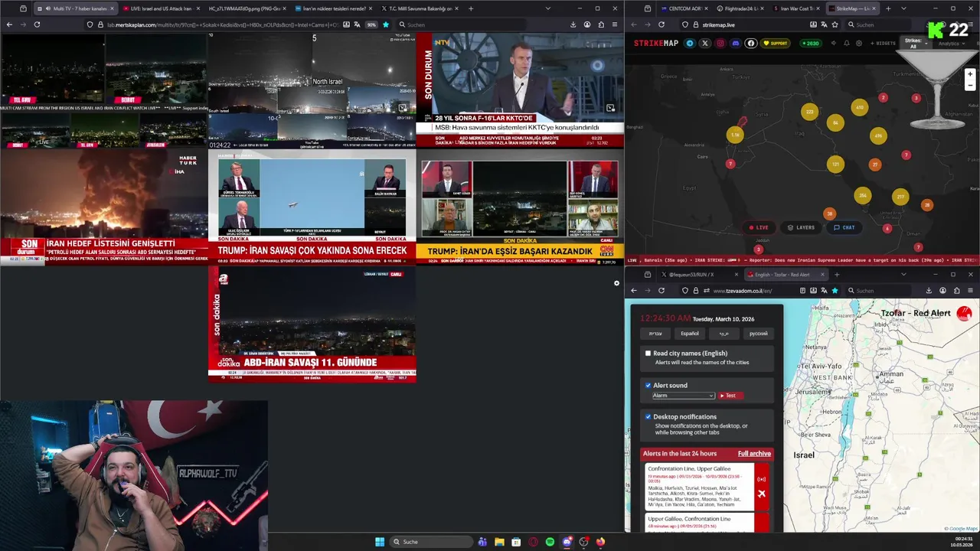The image size is (980, 551).
Task: Open Windows Start menu
Action: pyautogui.click(x=379, y=542)
